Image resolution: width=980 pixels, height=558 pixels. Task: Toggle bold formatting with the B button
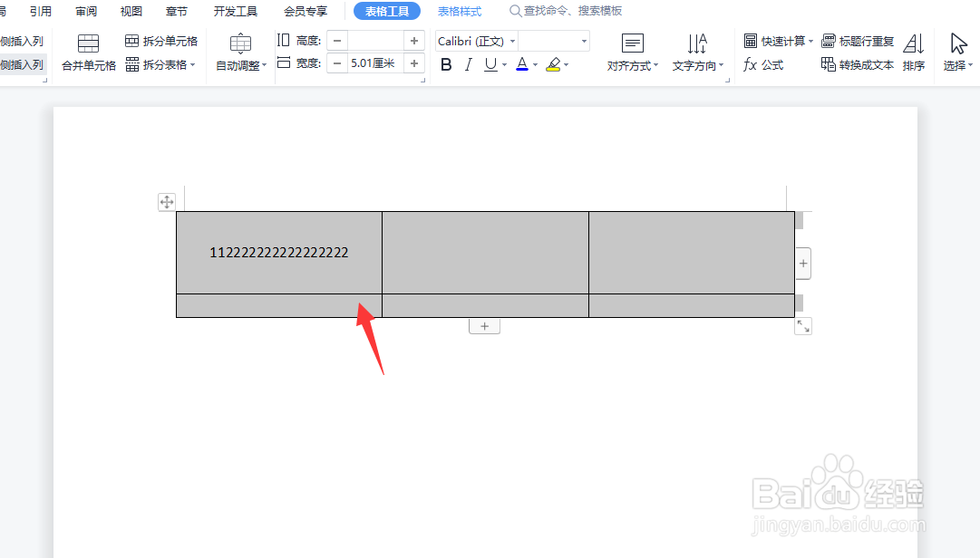coord(445,64)
